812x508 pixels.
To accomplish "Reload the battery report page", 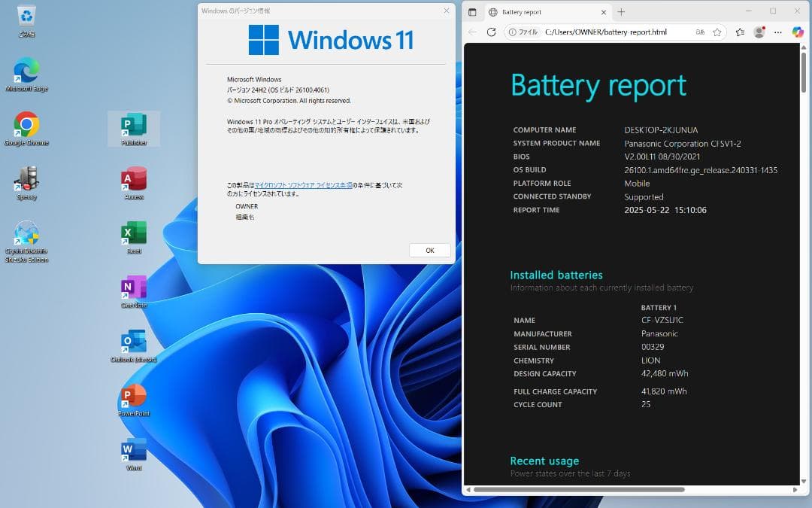I will (x=492, y=32).
